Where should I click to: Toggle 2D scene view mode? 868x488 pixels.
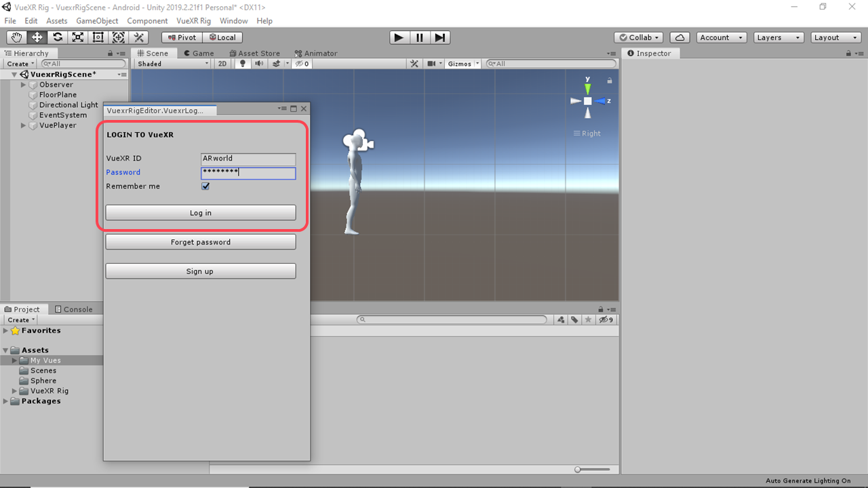[222, 64]
